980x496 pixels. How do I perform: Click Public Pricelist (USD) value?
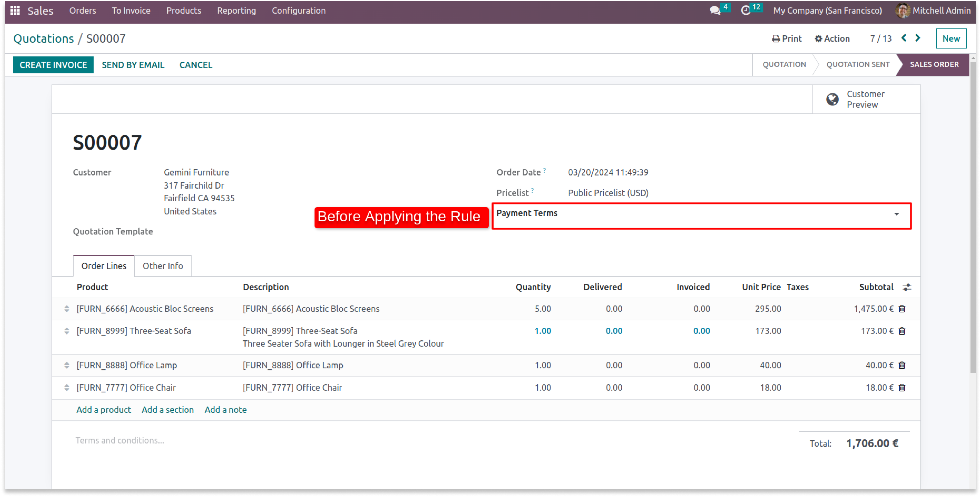coord(608,193)
